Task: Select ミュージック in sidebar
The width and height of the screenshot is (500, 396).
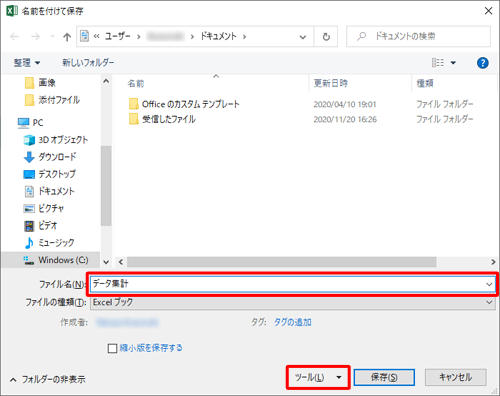Action: 49,243
